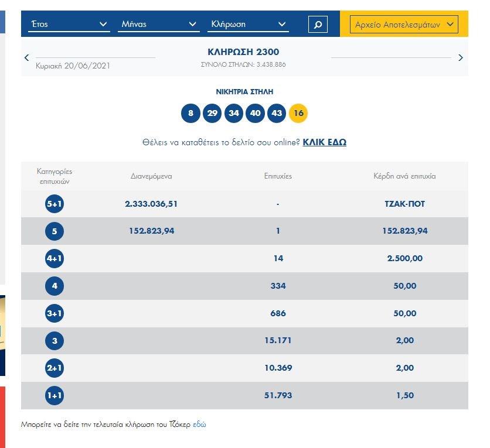The height and width of the screenshot is (448, 490).
Task: Click the 3+1 category badge
Action: tap(54, 313)
